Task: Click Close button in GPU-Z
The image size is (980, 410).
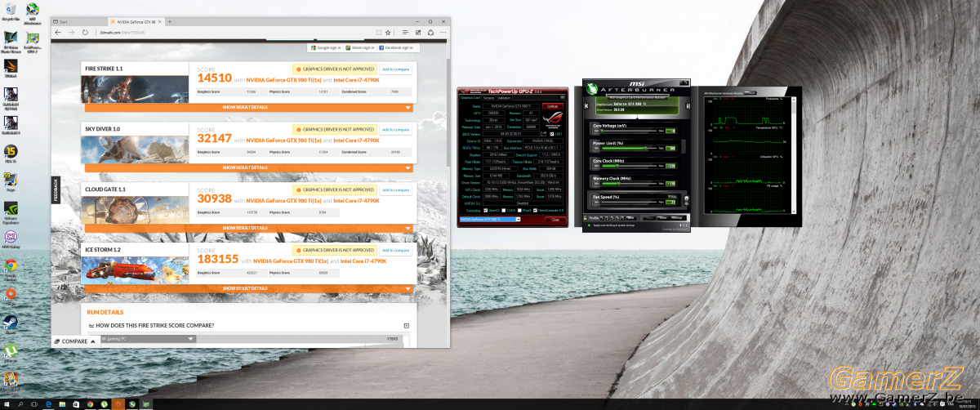Action: pyautogui.click(x=555, y=220)
